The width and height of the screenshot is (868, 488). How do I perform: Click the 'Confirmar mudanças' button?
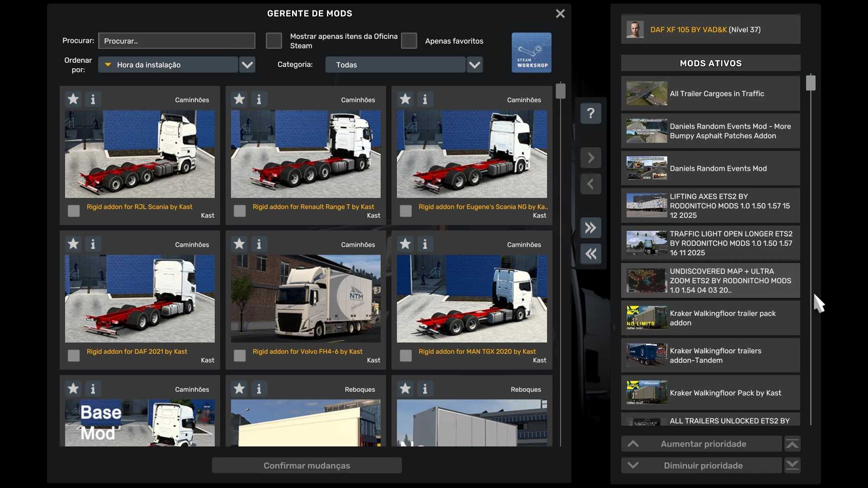coord(307,465)
